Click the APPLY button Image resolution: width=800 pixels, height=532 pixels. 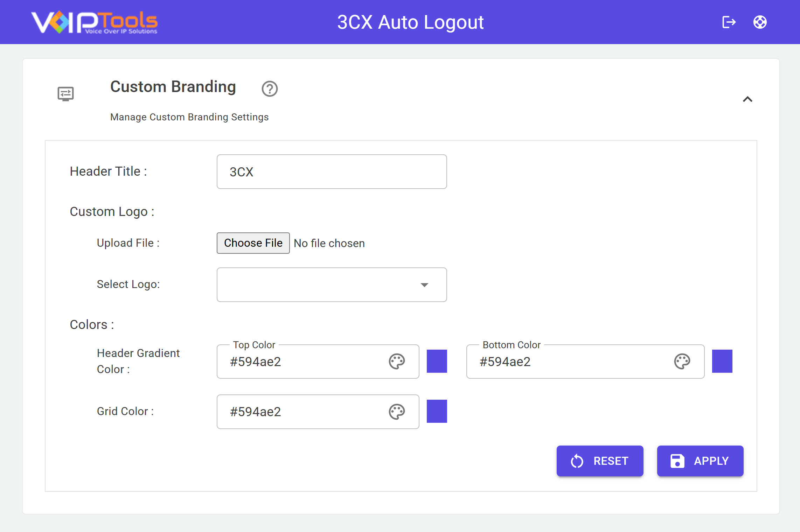(x=700, y=461)
